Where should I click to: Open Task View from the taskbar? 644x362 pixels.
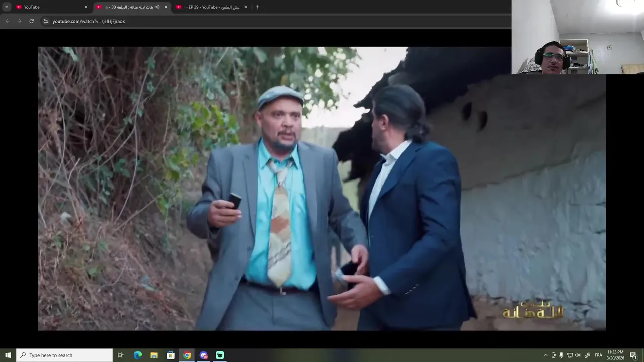(x=121, y=355)
